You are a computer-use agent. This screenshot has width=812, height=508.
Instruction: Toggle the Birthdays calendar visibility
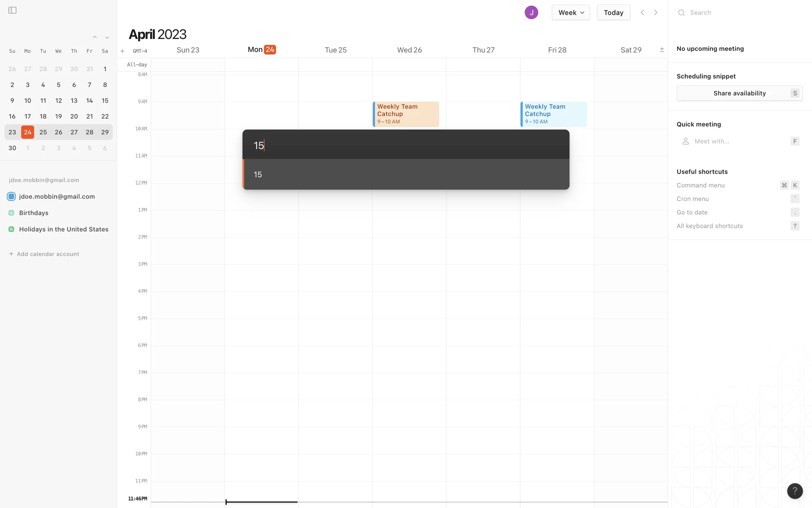click(11, 213)
